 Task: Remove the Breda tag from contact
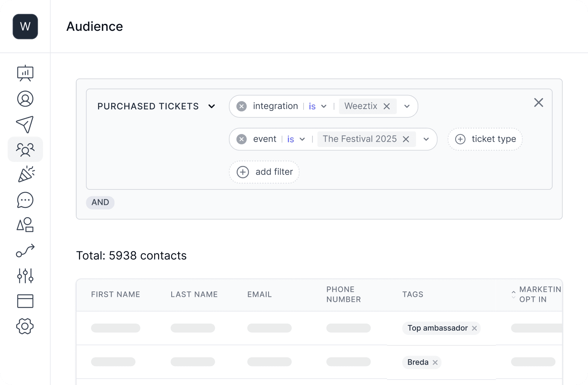pos(435,362)
